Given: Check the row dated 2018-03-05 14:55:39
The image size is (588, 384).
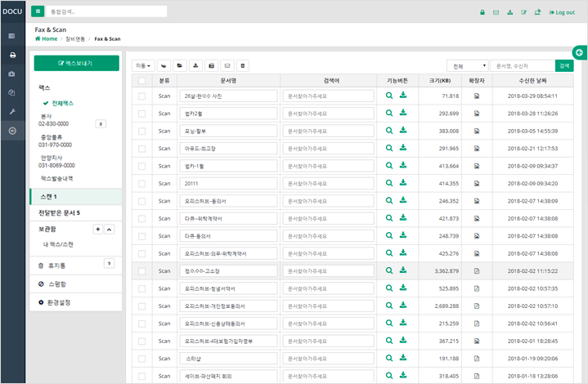Looking at the screenshot, I should click(141, 131).
